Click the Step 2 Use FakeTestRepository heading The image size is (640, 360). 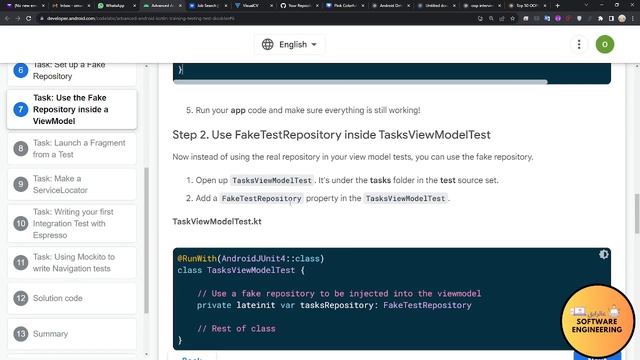pyautogui.click(x=331, y=135)
